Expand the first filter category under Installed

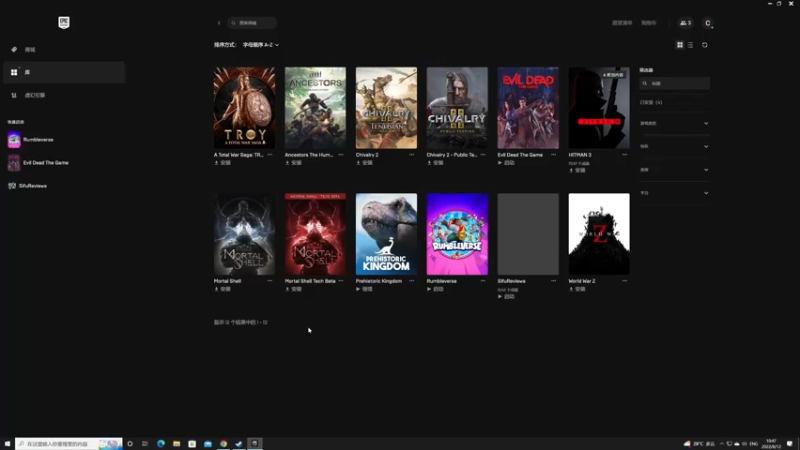click(674, 123)
